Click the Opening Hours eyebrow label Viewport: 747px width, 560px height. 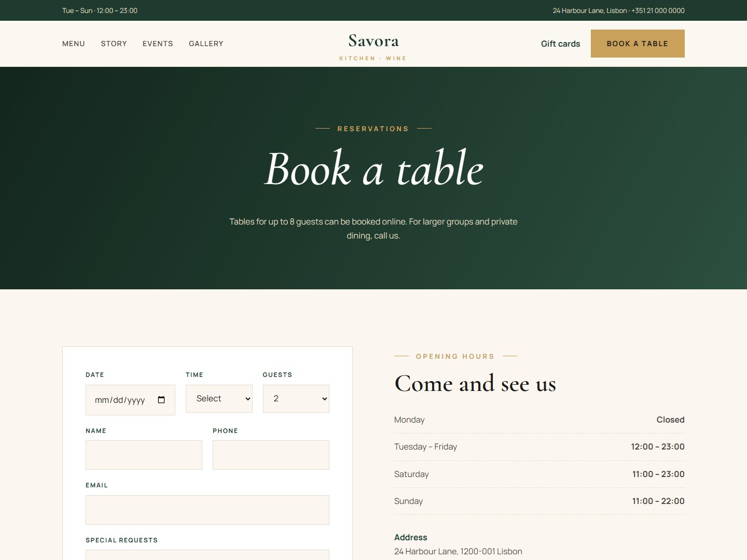(455, 356)
